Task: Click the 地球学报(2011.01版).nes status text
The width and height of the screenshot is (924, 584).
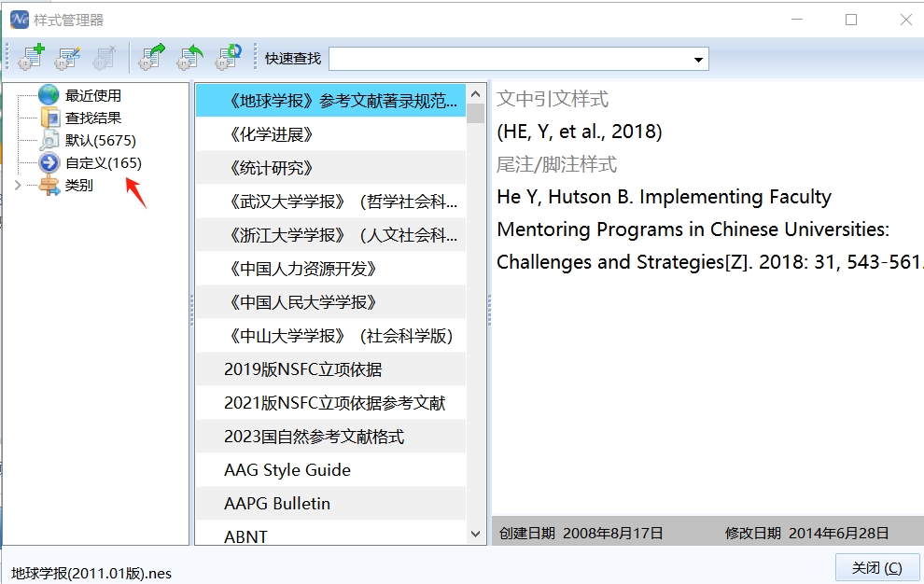Action: coord(91,574)
